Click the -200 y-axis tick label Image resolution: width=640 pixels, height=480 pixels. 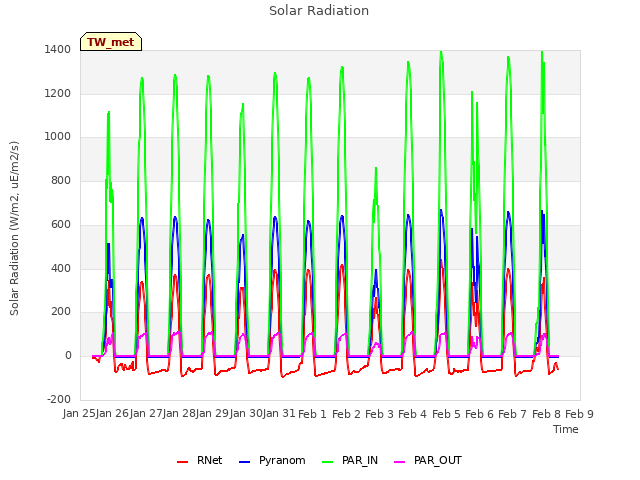59,400
